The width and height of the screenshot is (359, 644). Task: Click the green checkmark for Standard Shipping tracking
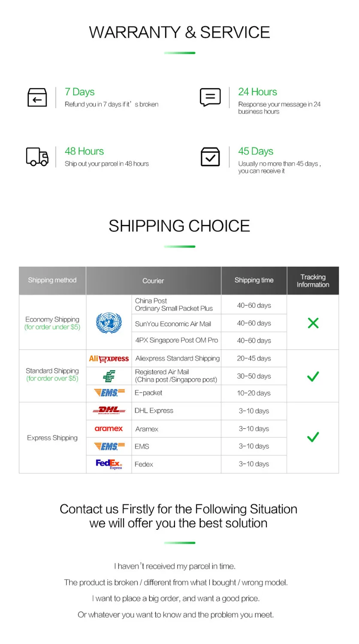313,376
